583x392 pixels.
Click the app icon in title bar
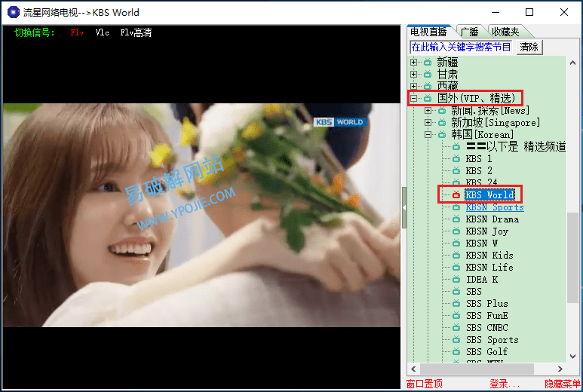click(13, 12)
